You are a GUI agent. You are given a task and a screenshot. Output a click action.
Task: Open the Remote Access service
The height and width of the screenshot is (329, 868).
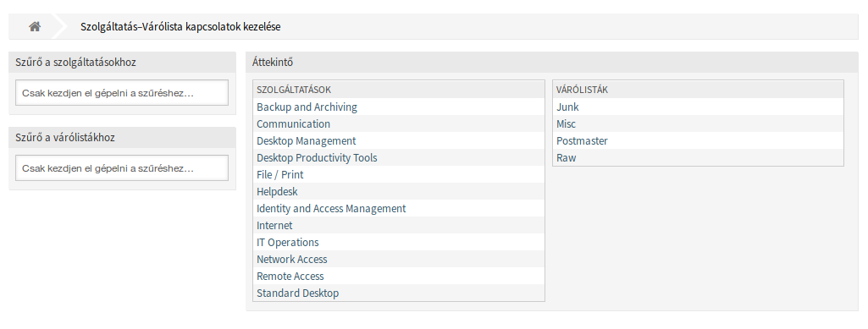290,276
